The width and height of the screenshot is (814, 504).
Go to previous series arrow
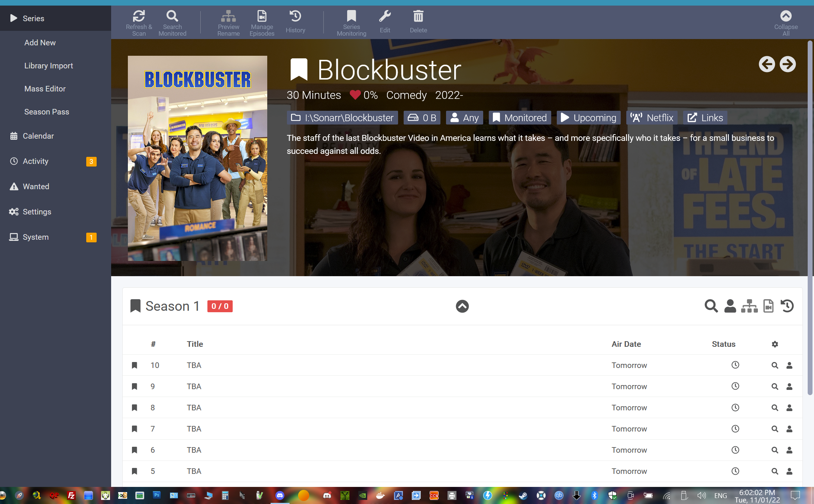pyautogui.click(x=767, y=64)
